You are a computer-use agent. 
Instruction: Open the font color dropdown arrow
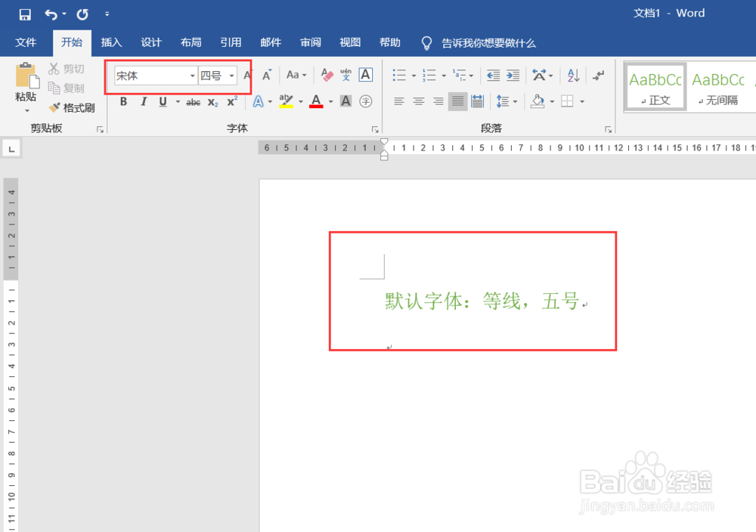(330, 102)
